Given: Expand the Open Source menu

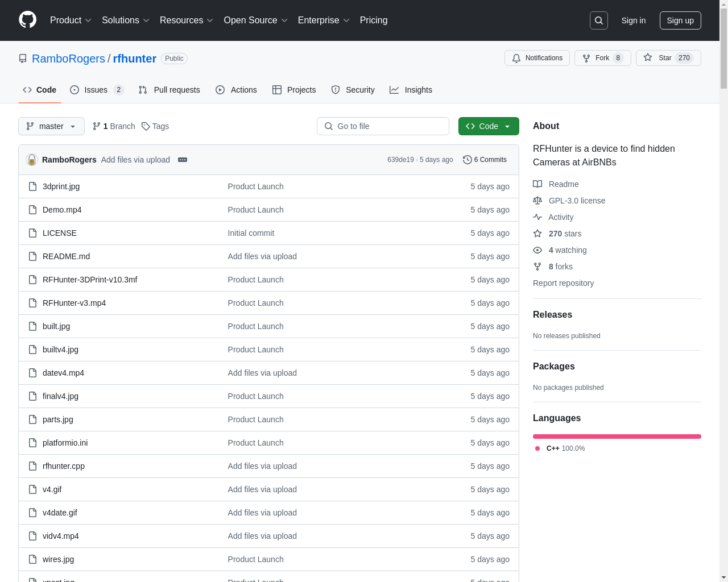Looking at the screenshot, I should pyautogui.click(x=255, y=20).
